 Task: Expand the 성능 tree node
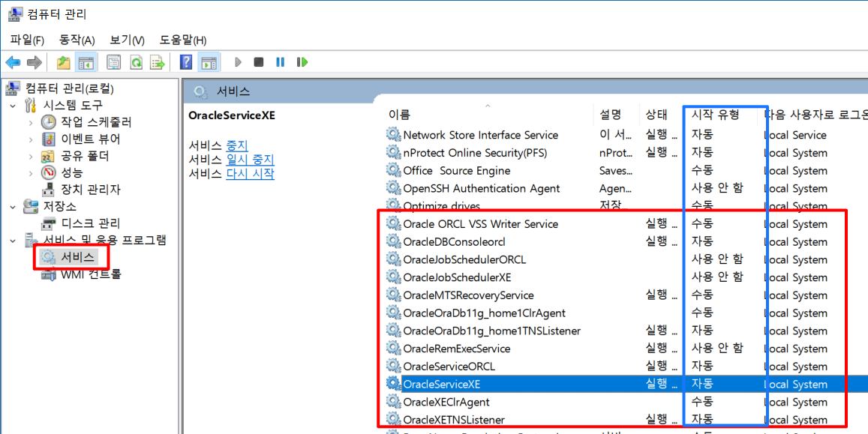(32, 174)
